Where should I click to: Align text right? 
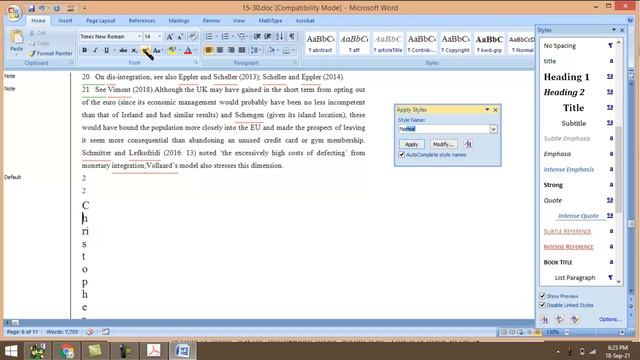(231, 50)
